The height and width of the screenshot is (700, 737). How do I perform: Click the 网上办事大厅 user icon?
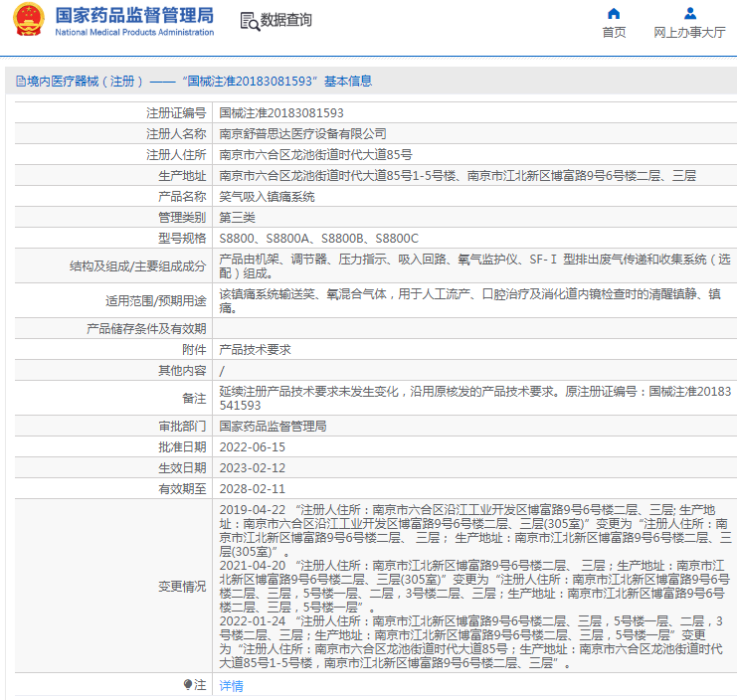click(690, 13)
